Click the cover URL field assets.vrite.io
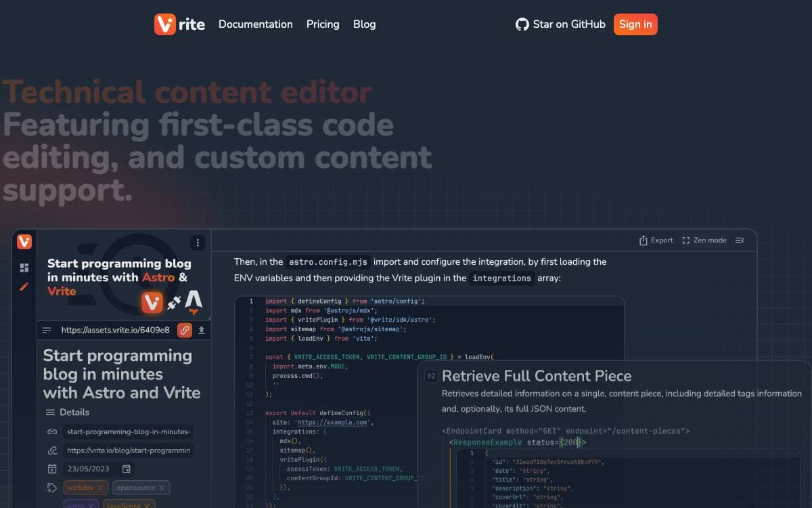The width and height of the screenshot is (812, 508). (x=116, y=330)
